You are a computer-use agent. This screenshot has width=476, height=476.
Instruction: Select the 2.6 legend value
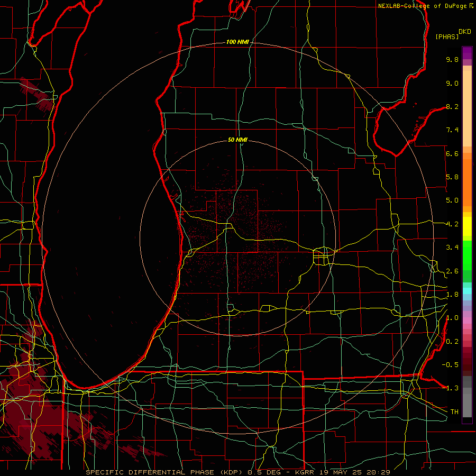click(452, 271)
